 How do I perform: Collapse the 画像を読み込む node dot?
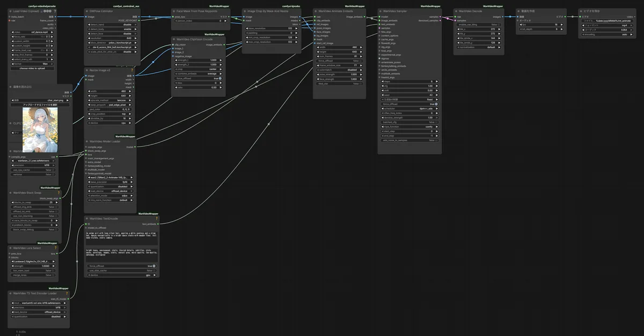click(11, 86)
